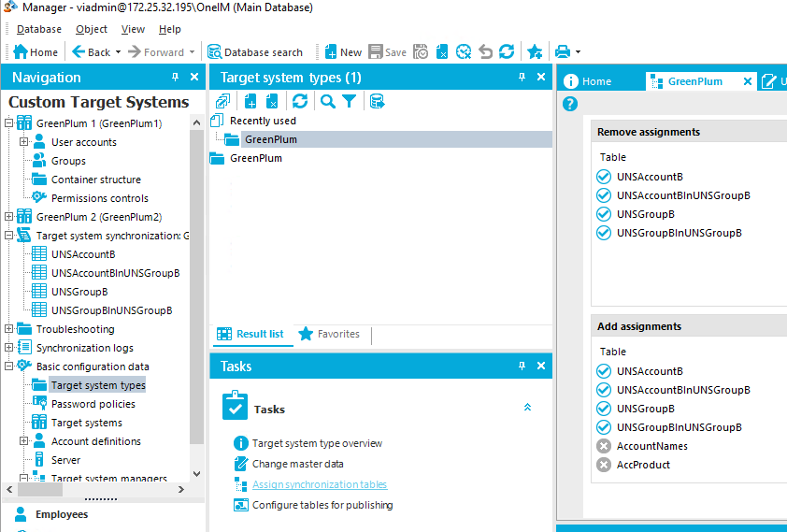Pin the Target system types panel
Screen dimensions: 787x532
522,77
